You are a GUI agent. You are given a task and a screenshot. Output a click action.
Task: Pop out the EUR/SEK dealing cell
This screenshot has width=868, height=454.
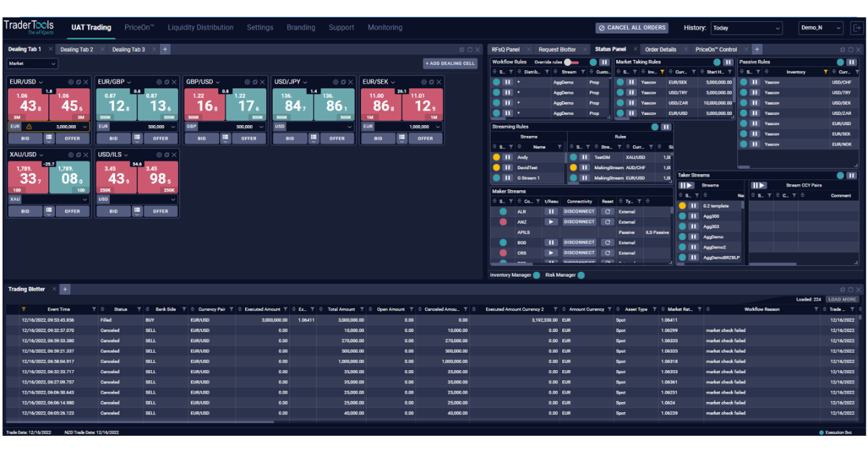click(431, 82)
